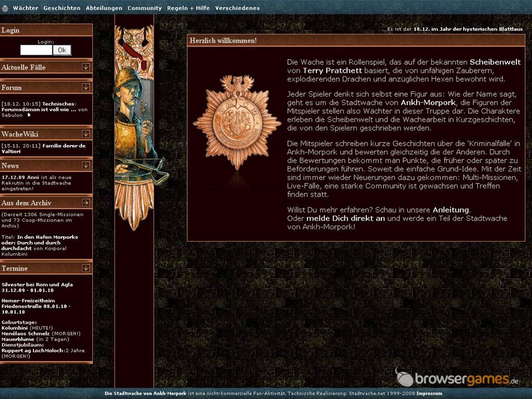Open the Verschiedenes menu

point(237,8)
